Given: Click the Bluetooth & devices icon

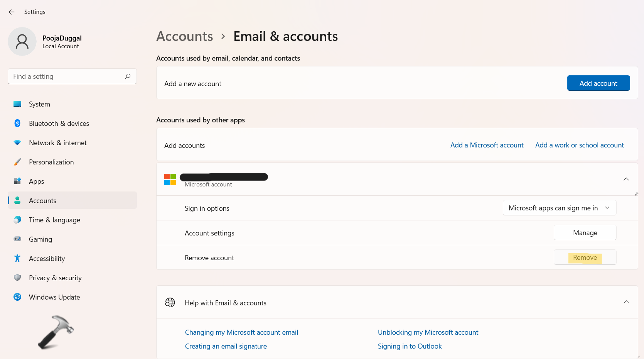Looking at the screenshot, I should tap(17, 124).
